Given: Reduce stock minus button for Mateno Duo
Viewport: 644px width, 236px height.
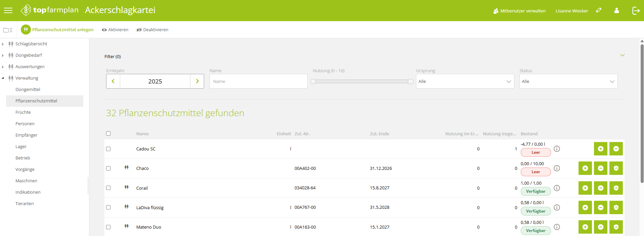Looking at the screenshot, I should [601, 227].
